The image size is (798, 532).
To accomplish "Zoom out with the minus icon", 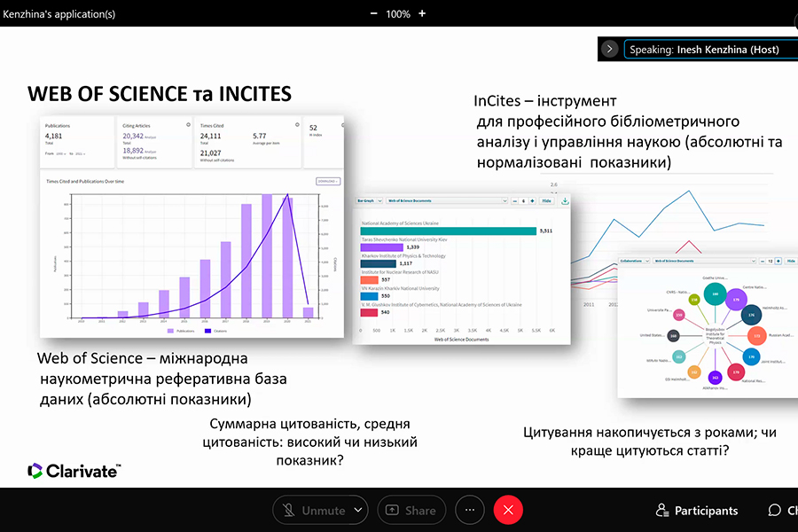I will (373, 14).
